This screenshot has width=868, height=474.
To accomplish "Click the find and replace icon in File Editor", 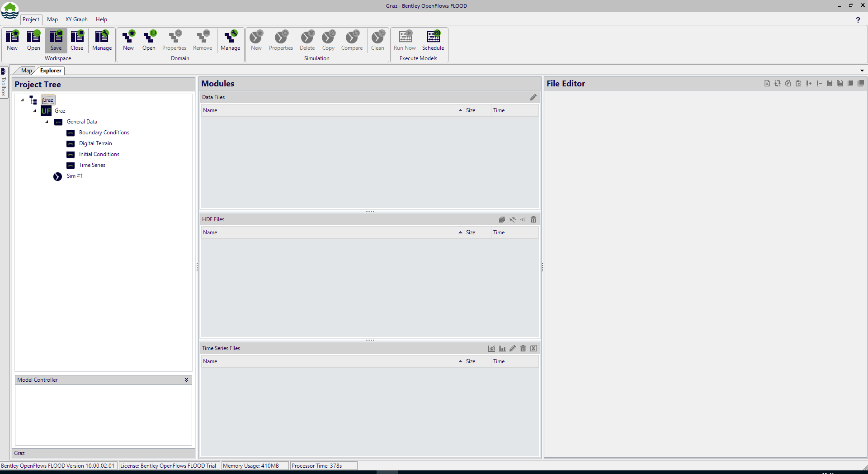I will pos(778,83).
